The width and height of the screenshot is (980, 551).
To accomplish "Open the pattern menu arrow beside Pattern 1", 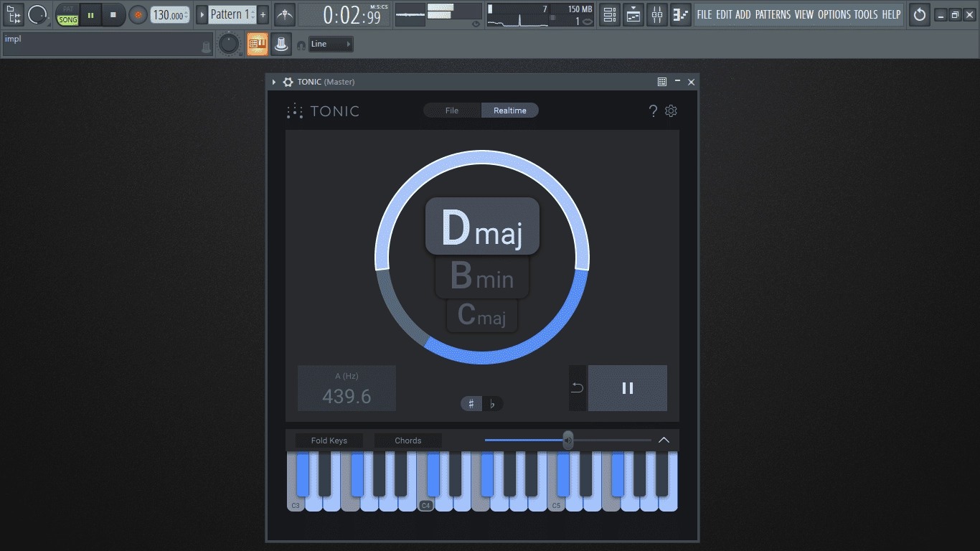I will pos(202,14).
